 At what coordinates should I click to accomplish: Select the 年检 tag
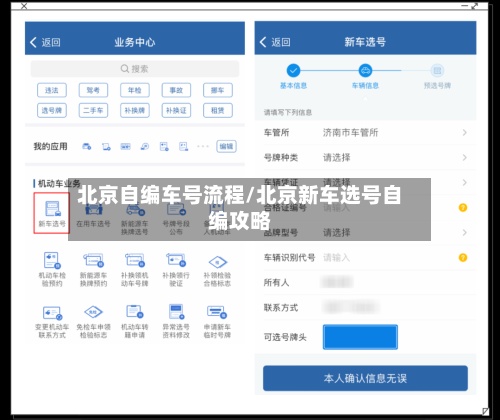pos(135,90)
